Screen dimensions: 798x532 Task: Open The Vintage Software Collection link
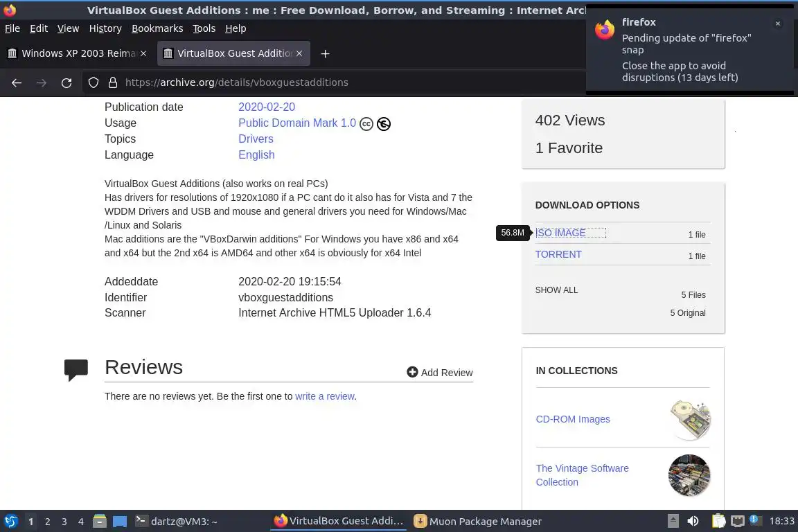582,475
